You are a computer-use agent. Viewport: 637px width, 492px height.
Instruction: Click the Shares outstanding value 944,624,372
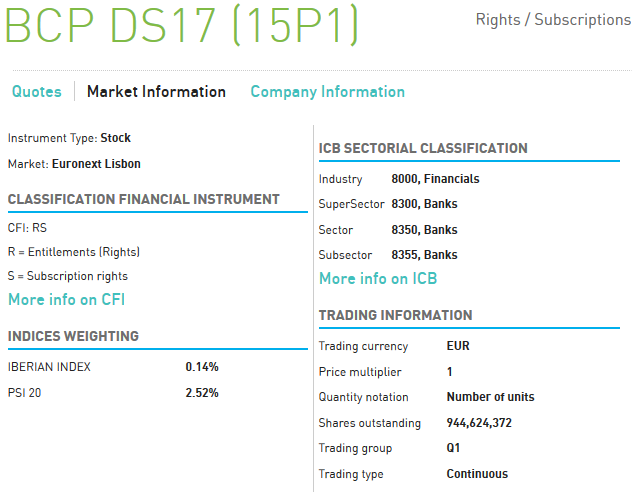(x=478, y=423)
